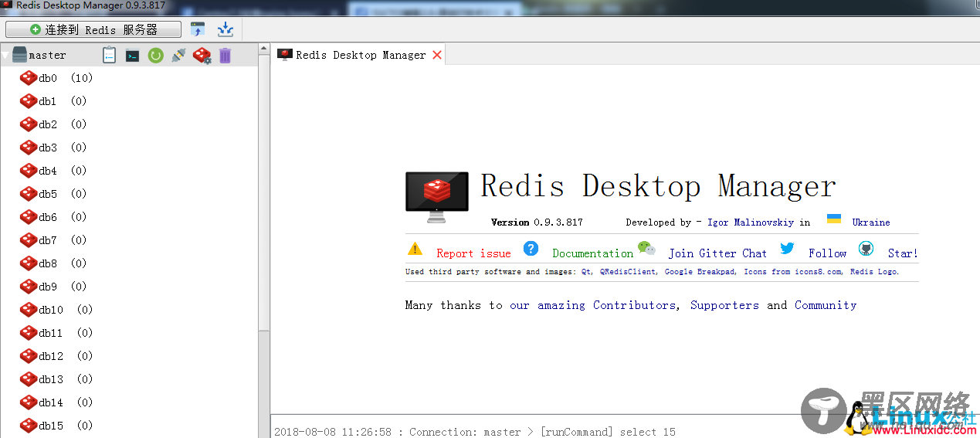Screen dimensions: 980x438
Task: Select database db12 (0)
Action: tap(56, 356)
